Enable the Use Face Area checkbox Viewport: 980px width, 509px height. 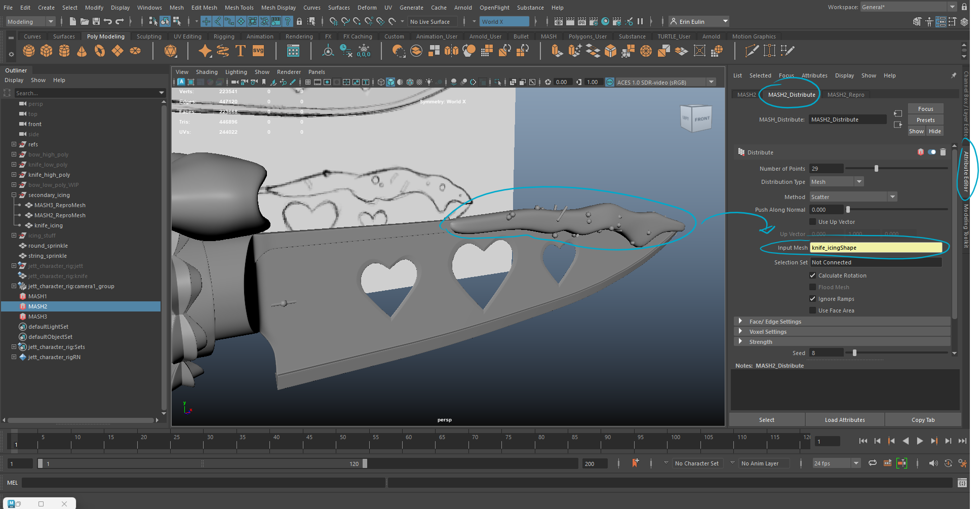813,310
